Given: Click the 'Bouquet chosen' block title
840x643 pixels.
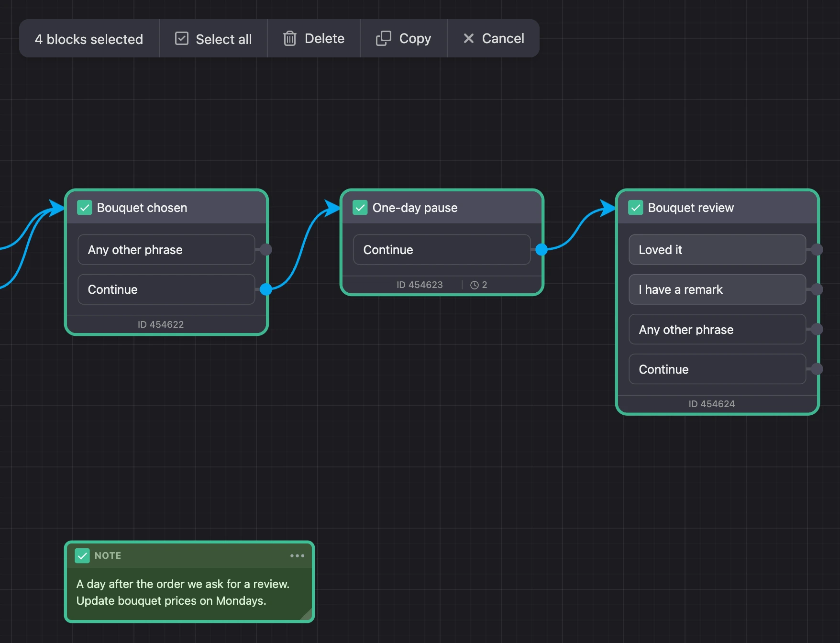Looking at the screenshot, I should 142,208.
